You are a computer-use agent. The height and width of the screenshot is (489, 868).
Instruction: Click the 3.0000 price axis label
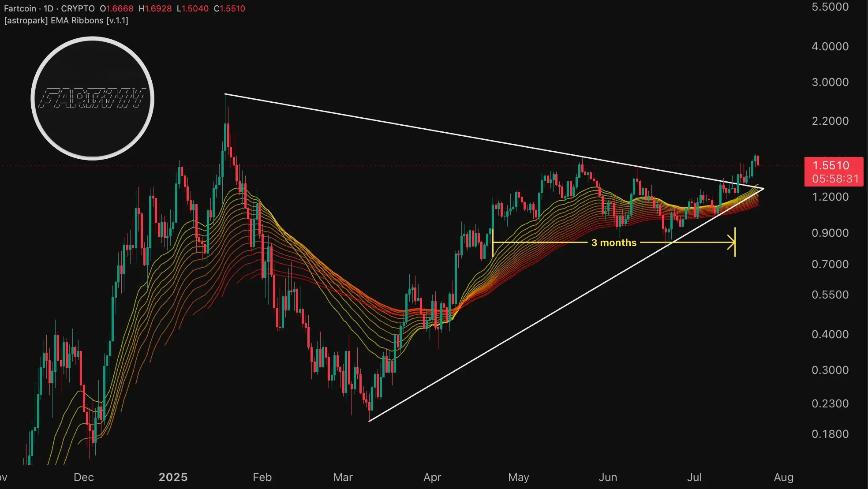click(830, 82)
